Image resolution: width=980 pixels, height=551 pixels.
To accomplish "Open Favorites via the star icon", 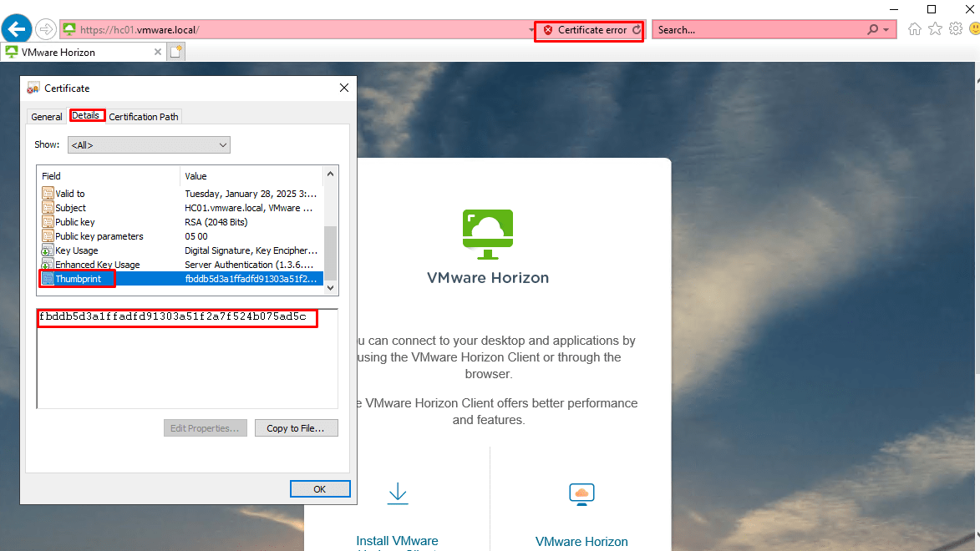I will 935,28.
